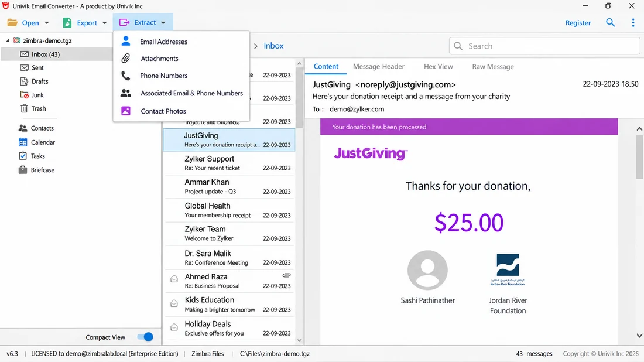The width and height of the screenshot is (644, 362).
Task: Click the $25.00 donation amount
Action: tap(468, 222)
